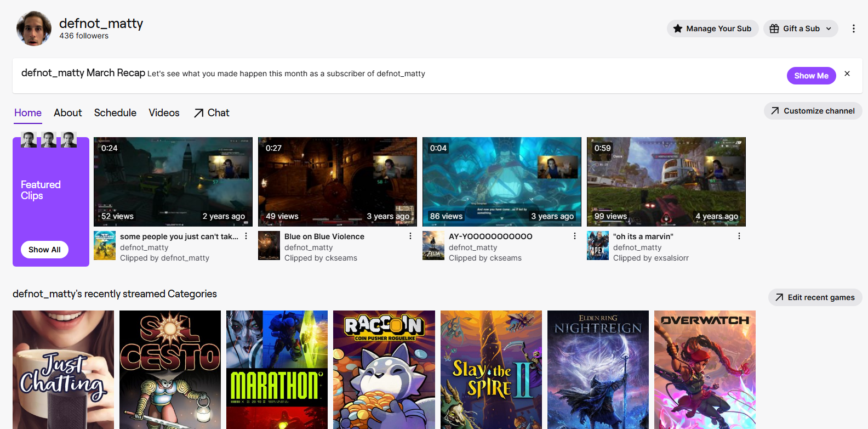Viewport: 868px width, 429px height.
Task: Click the defnot_matty channel name heading
Action: tap(101, 23)
